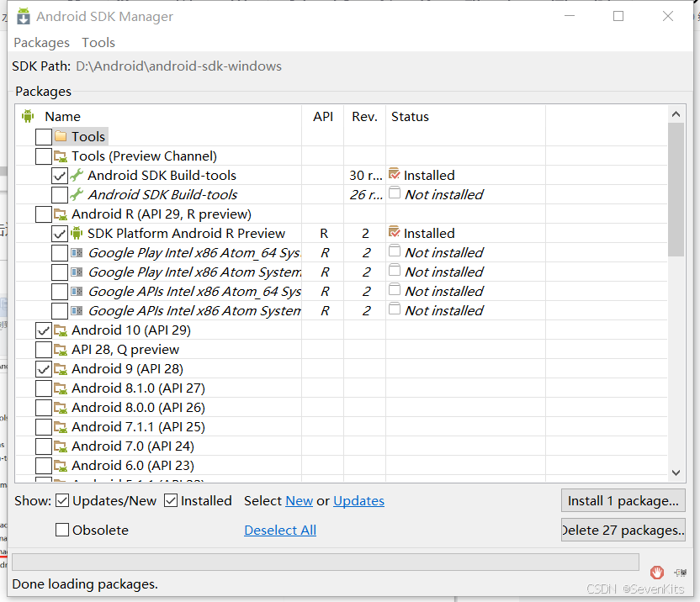Sort by the API column header

(x=323, y=117)
